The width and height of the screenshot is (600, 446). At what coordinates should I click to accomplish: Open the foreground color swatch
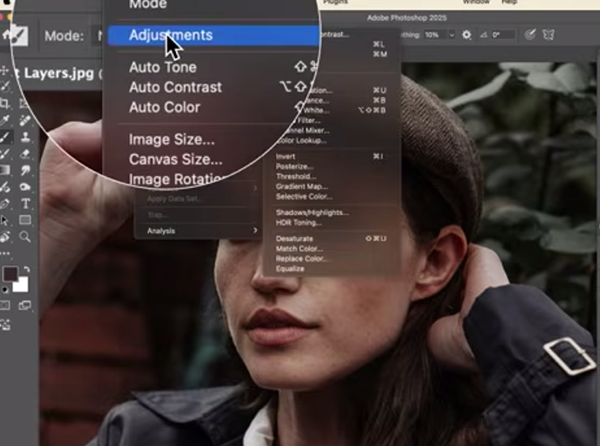click(x=10, y=274)
